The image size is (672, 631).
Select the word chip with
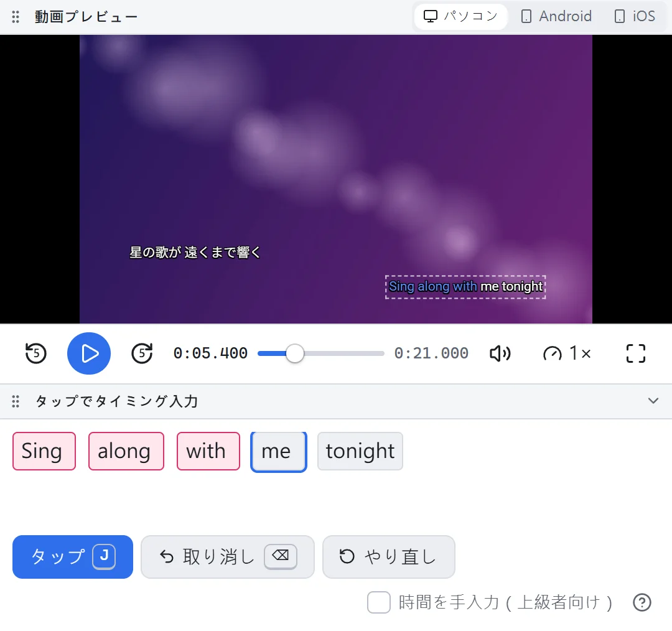click(208, 451)
